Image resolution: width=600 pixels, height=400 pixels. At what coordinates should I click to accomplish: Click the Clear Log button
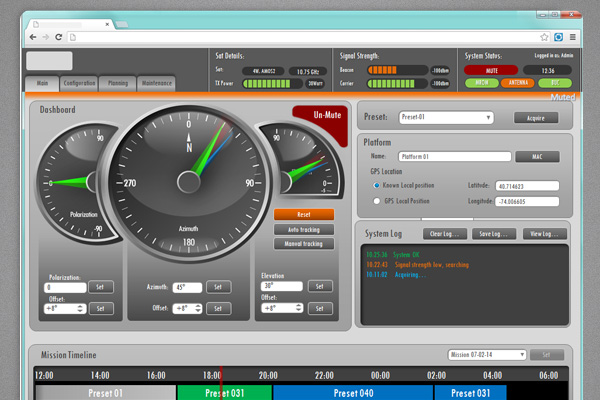445,234
